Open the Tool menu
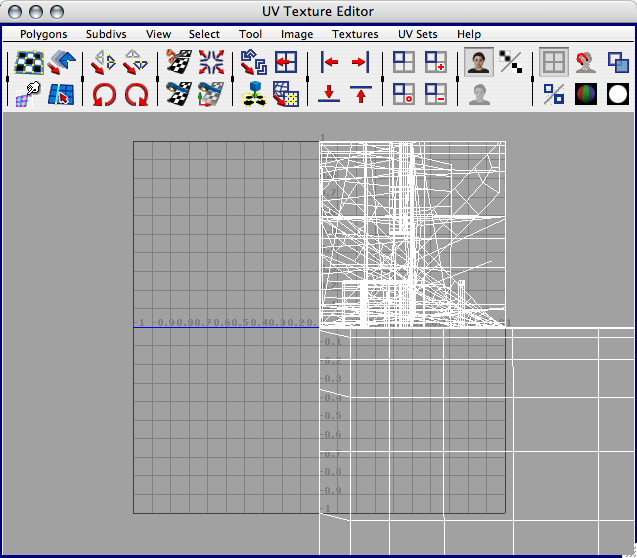Viewport: 637px width, 558px height. (x=250, y=34)
